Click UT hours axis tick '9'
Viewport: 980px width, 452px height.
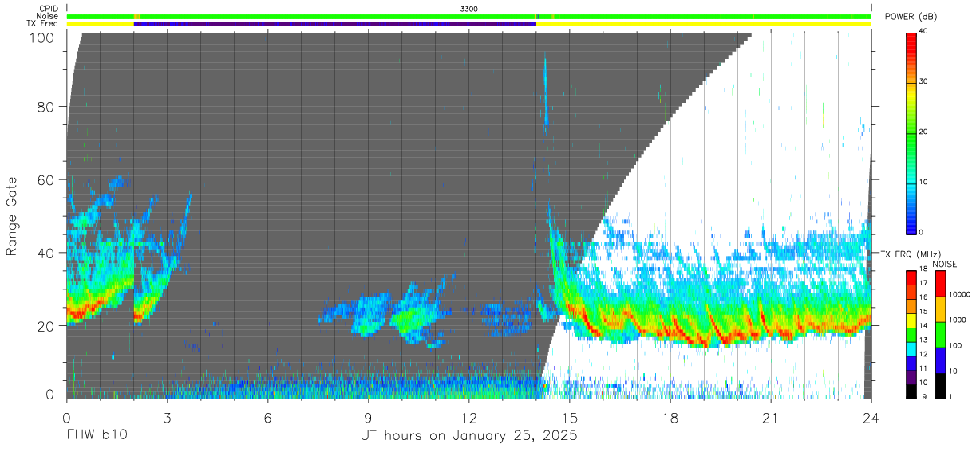(x=369, y=417)
